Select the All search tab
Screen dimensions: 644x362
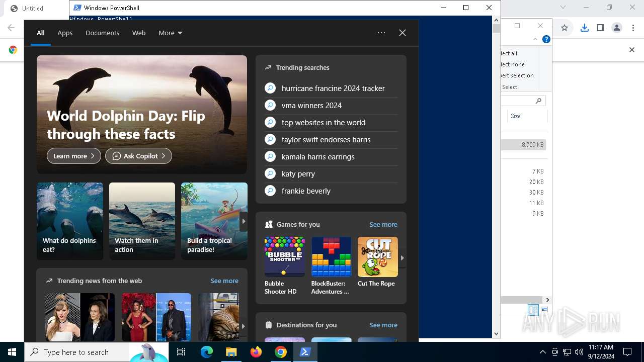[41, 33]
